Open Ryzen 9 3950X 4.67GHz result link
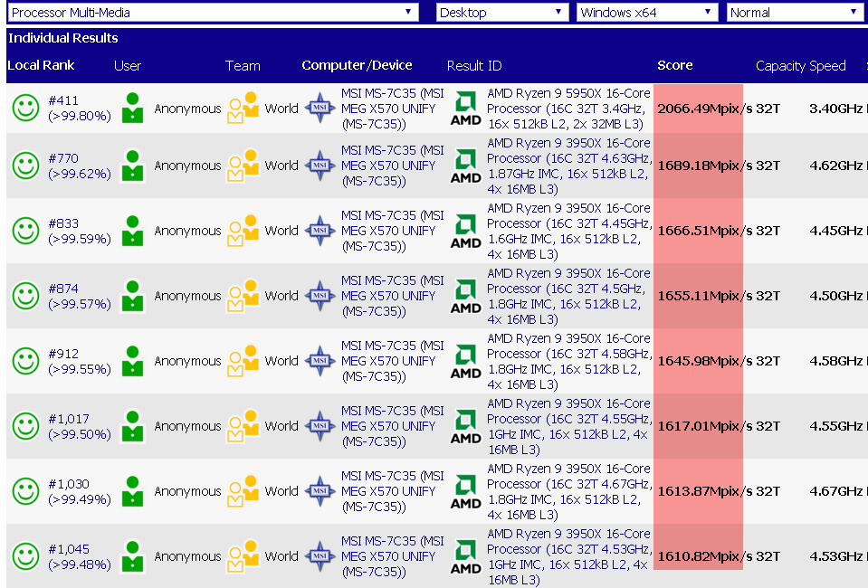The width and height of the screenshot is (868, 588). 569,492
